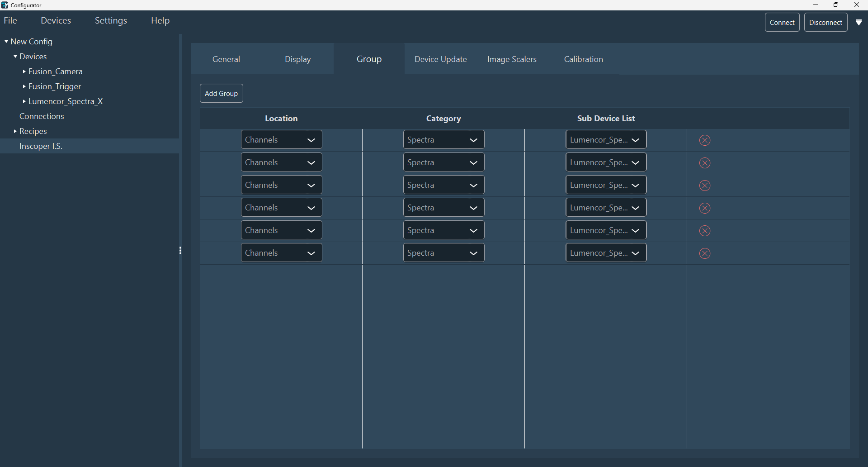
Task: Expand the Fusion_Camera tree node
Action: point(24,71)
